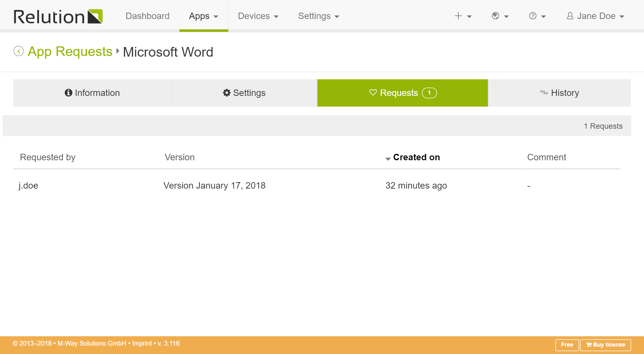
Task: Click the Buy license button
Action: (605, 345)
